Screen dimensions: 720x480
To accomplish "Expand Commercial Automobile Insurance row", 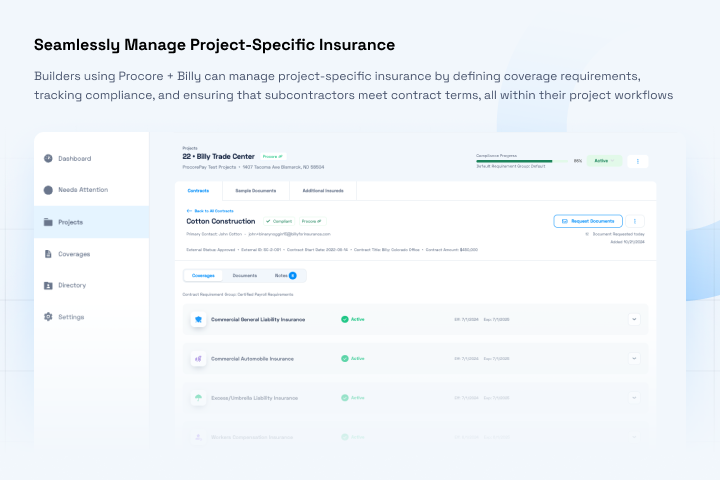I will click(634, 359).
